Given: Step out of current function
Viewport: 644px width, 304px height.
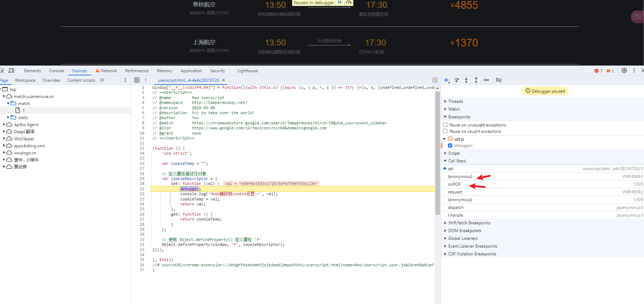Looking at the screenshot, I should tap(476, 80).
